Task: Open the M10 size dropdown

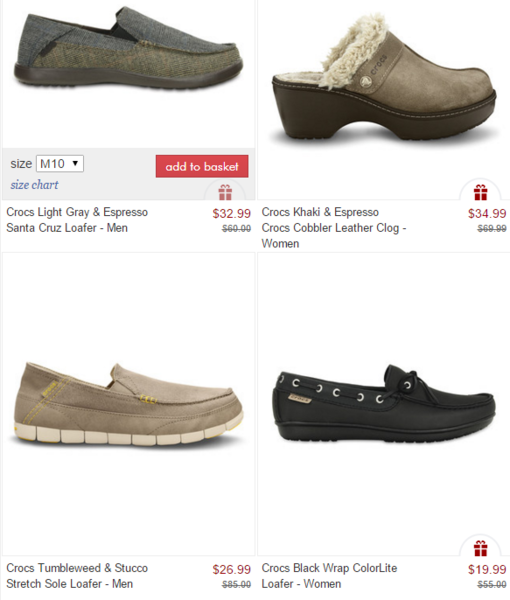Action: [x=60, y=164]
